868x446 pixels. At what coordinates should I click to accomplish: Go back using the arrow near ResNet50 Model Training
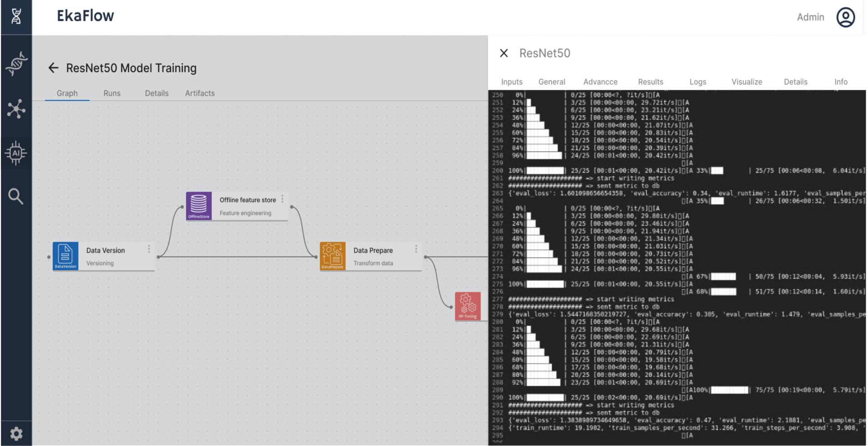coord(53,68)
